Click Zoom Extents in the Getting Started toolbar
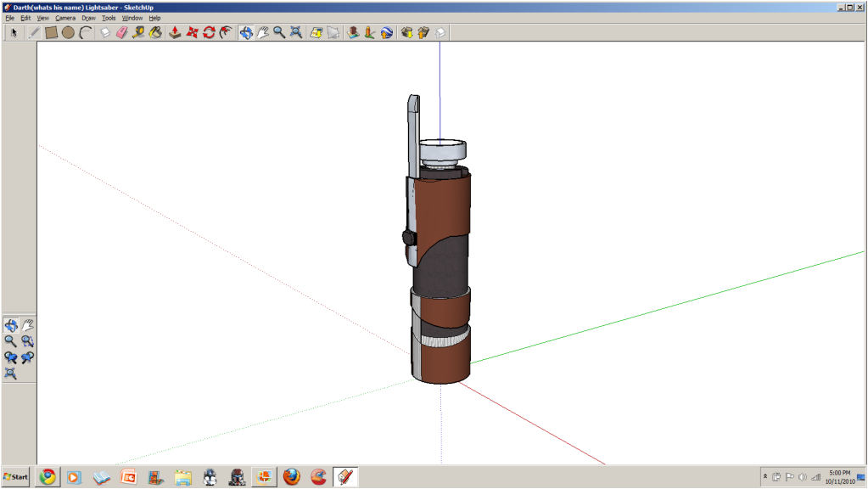 coord(296,32)
